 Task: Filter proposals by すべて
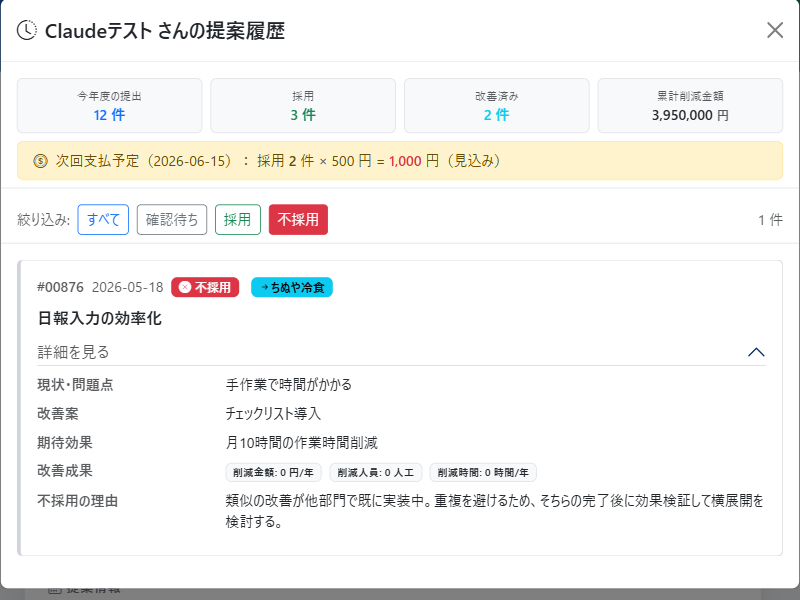click(103, 220)
